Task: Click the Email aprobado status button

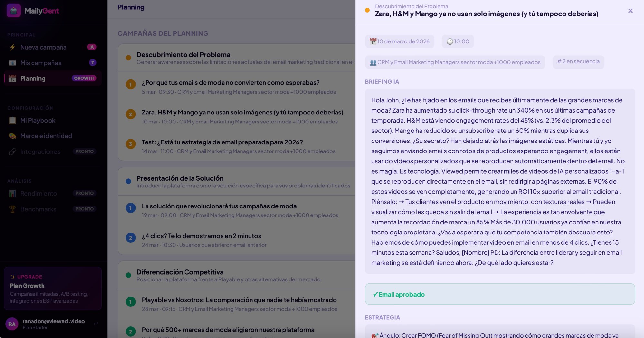Action: click(x=500, y=294)
